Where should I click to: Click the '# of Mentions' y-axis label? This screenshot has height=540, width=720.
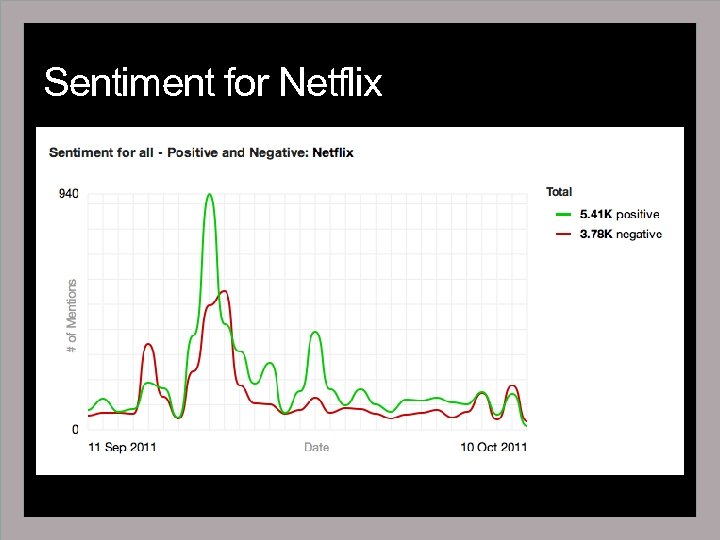click(72, 316)
